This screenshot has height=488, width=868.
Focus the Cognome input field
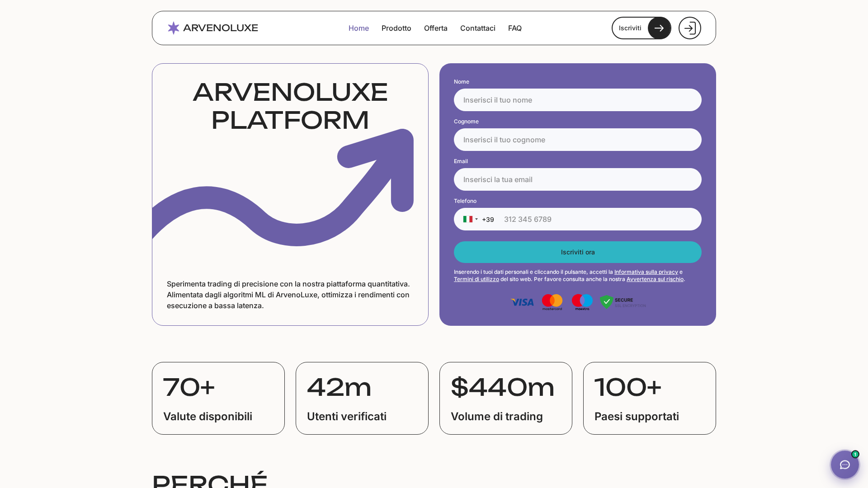pyautogui.click(x=578, y=140)
